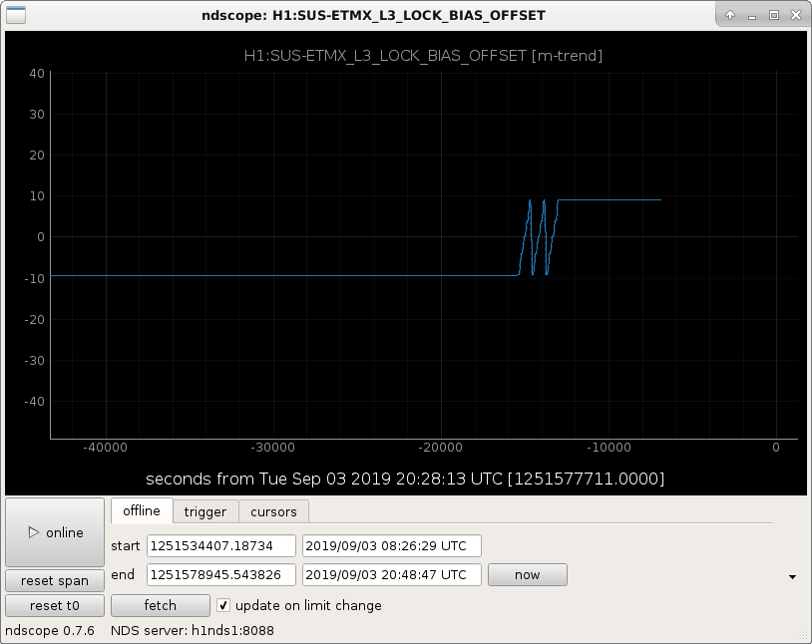Set end time using now button

tap(527, 574)
